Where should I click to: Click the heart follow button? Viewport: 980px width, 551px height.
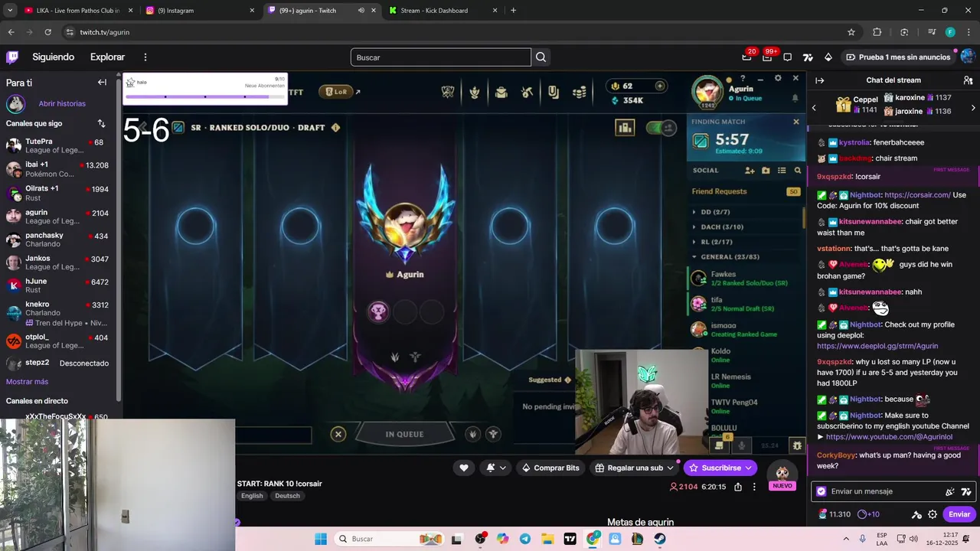click(x=464, y=468)
